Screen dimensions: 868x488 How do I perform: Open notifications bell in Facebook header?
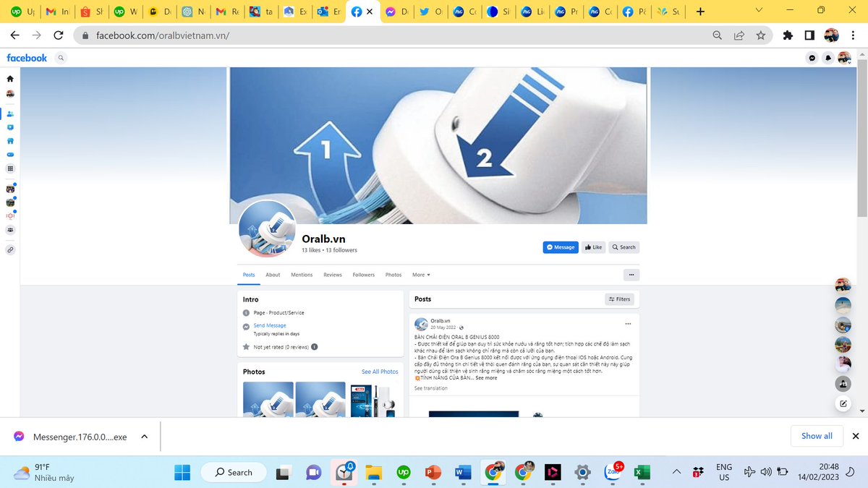click(827, 58)
